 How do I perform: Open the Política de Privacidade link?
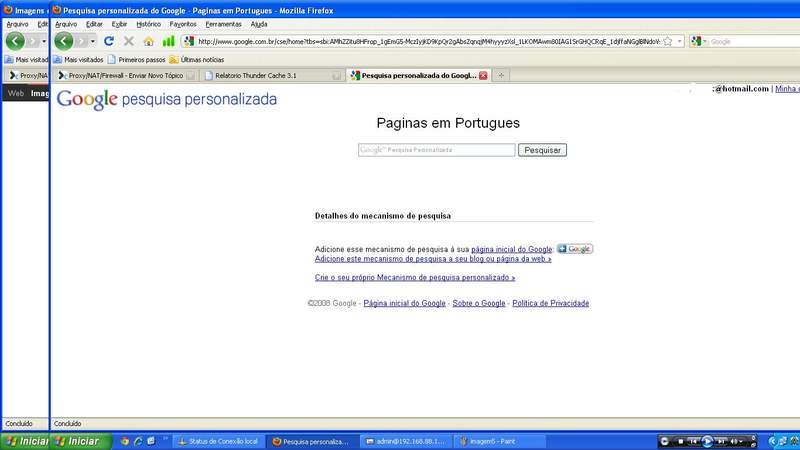[x=551, y=304]
